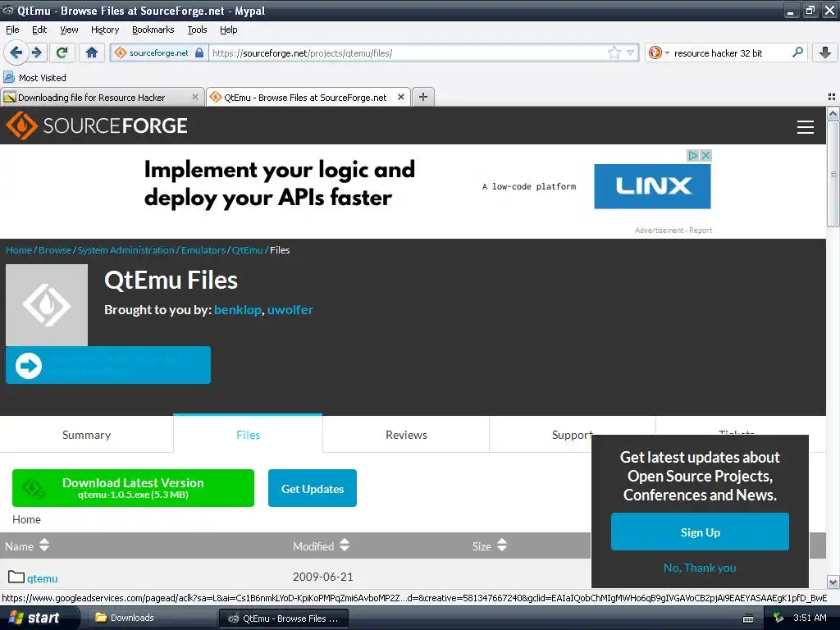Click the network tray icon near clock
Screen dimensions: 840x630
click(778, 618)
